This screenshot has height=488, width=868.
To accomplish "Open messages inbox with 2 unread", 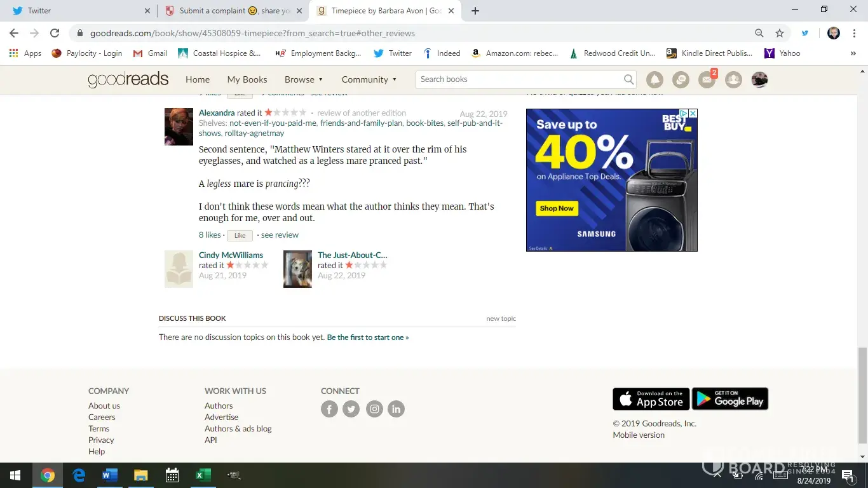I will [x=707, y=79].
